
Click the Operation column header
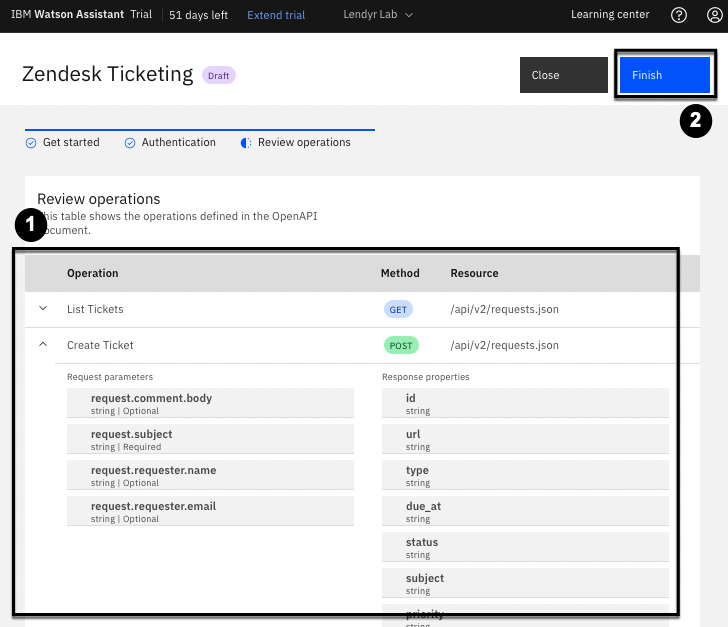pos(92,273)
